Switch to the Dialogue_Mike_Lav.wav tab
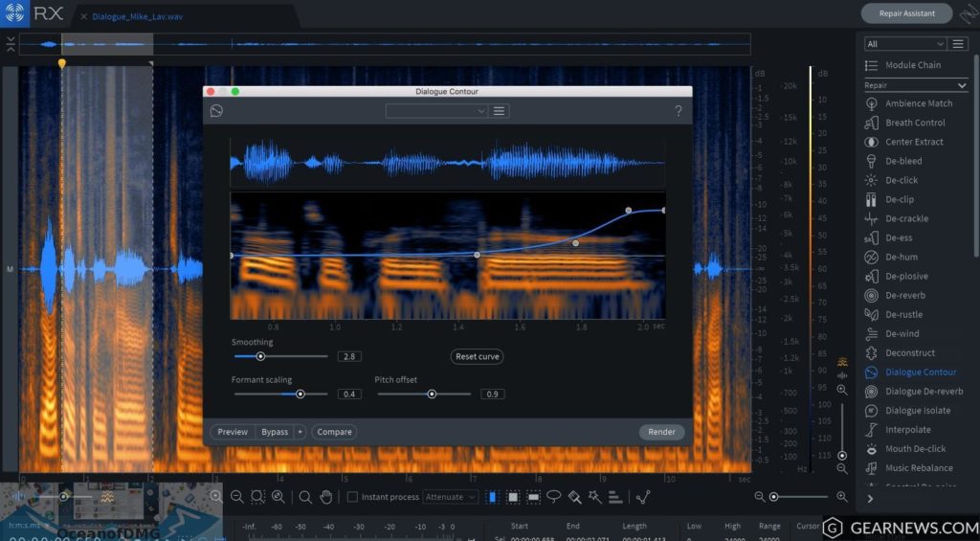This screenshot has height=541, width=980. [x=138, y=17]
